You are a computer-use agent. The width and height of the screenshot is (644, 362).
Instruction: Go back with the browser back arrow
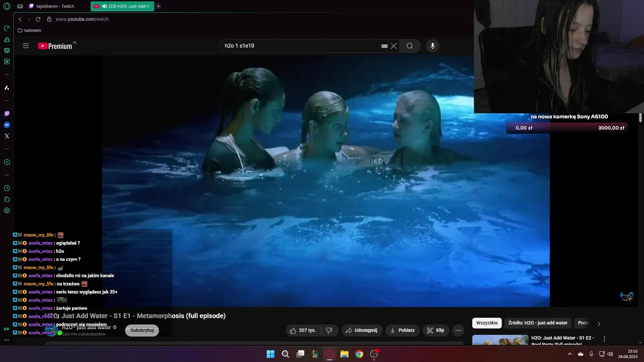[x=20, y=19]
